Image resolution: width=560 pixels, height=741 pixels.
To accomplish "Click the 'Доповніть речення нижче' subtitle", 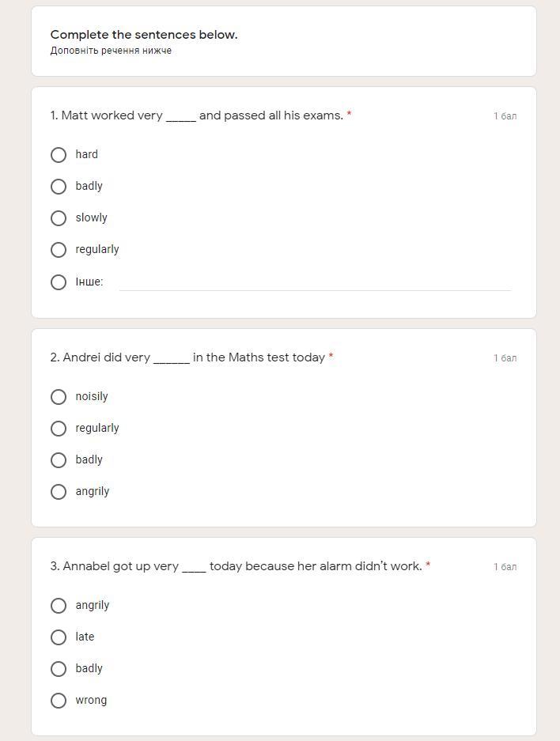I will 111,51.
